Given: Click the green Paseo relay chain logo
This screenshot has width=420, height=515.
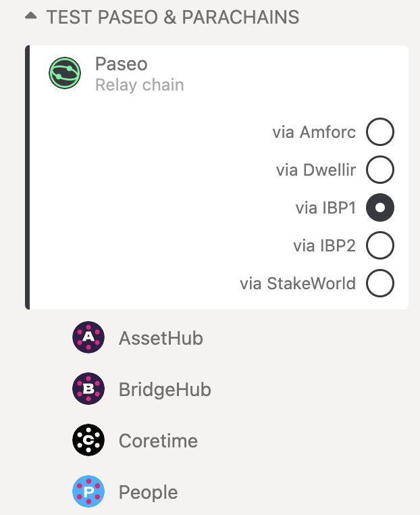Looking at the screenshot, I should coord(65,73).
